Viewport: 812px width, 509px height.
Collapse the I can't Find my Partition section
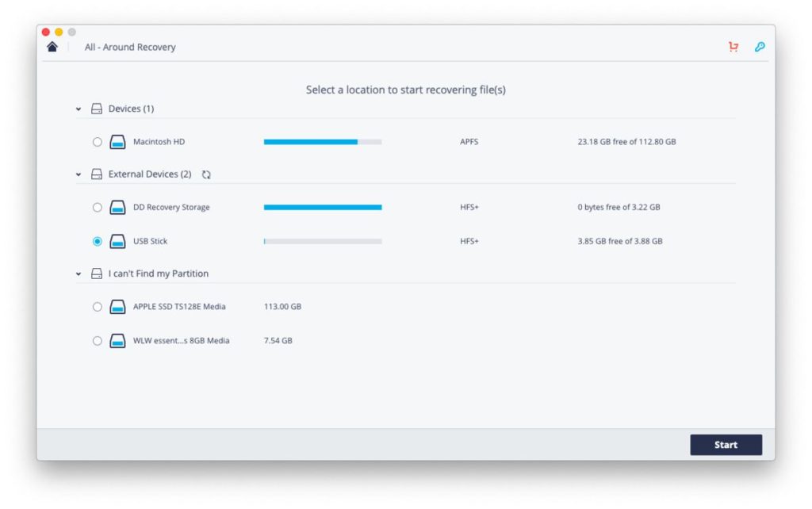pyautogui.click(x=78, y=273)
